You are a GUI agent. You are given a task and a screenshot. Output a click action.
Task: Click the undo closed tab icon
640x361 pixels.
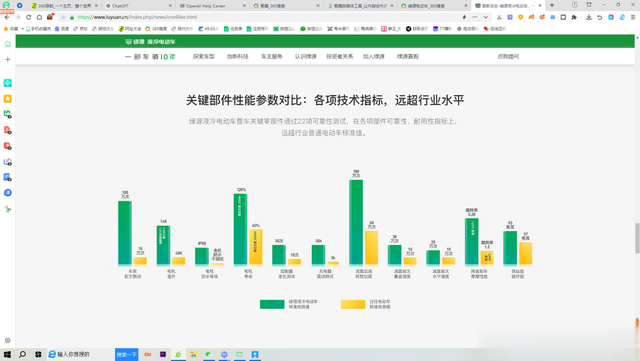[599, 17]
